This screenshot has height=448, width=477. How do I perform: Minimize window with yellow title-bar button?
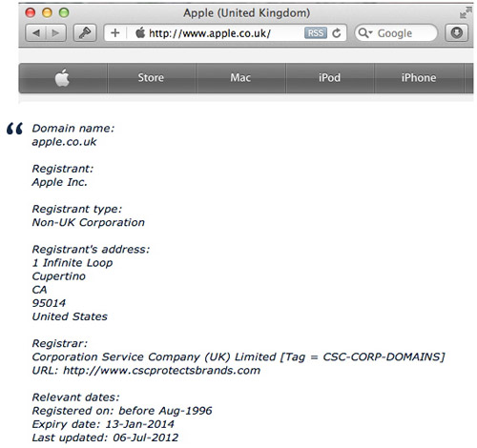(47, 12)
